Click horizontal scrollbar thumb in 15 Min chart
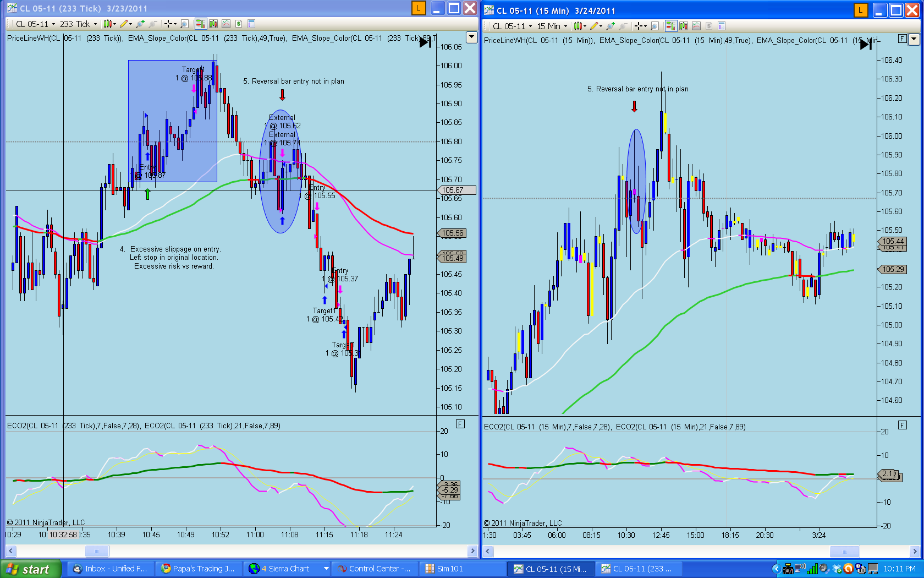Image resolution: width=924 pixels, height=578 pixels. point(844,551)
